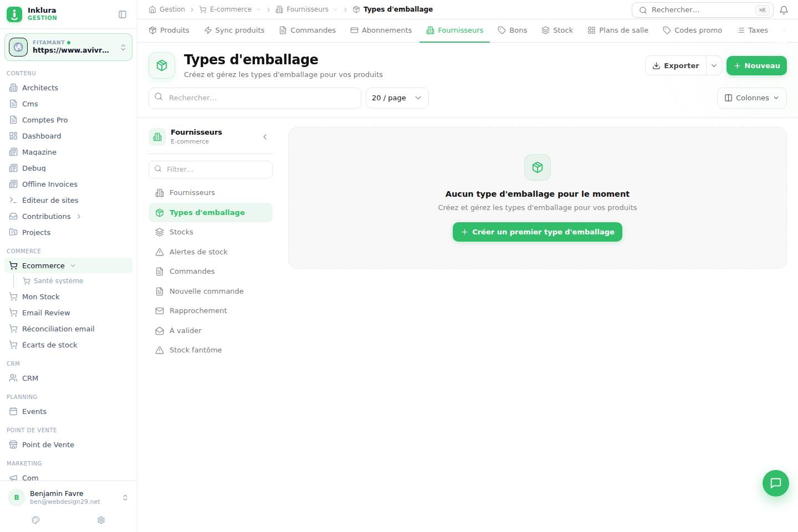
Task: Click the Filtrer input in side panel
Action: [211, 169]
